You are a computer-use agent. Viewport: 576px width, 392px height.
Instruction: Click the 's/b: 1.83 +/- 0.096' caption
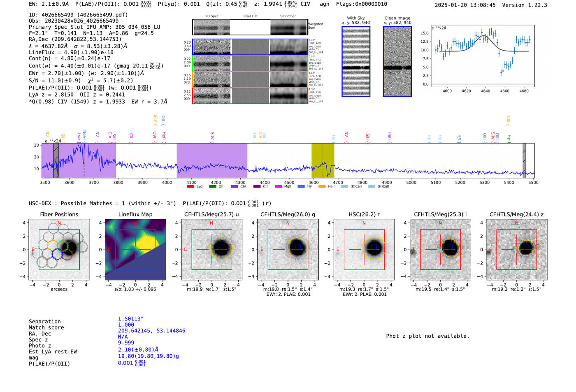click(135, 289)
